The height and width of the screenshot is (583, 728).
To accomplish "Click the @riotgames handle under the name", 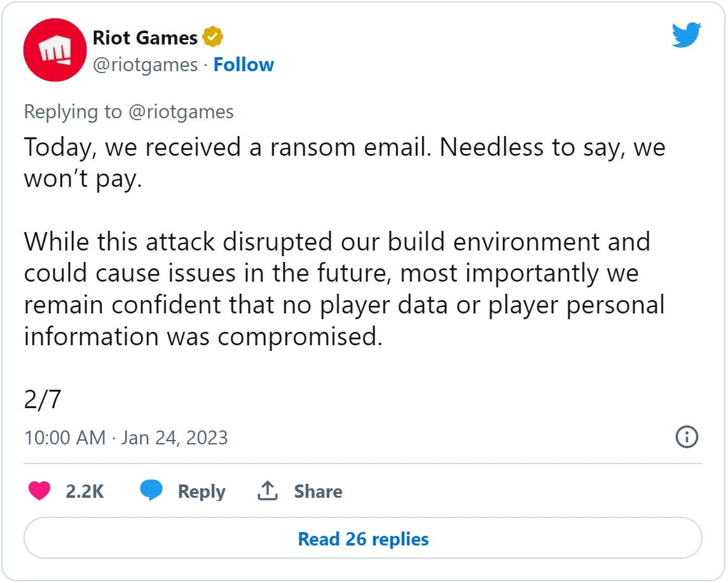I will pos(145,65).
